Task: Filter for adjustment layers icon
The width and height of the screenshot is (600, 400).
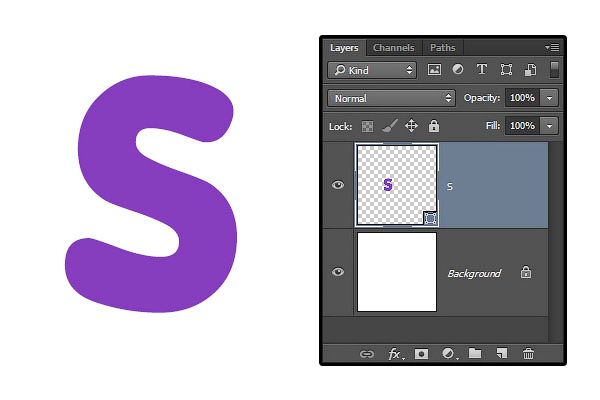Action: (458, 70)
